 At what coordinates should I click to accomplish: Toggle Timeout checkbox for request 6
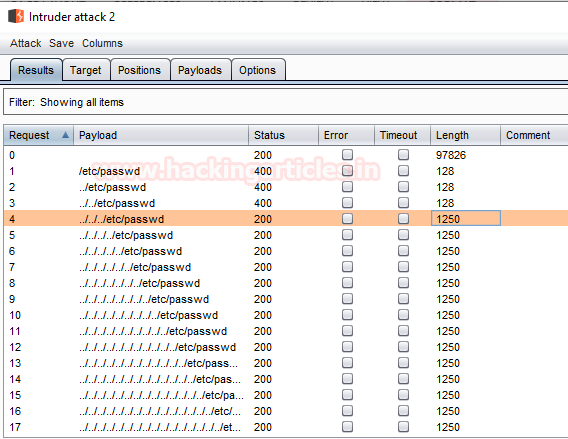point(403,251)
